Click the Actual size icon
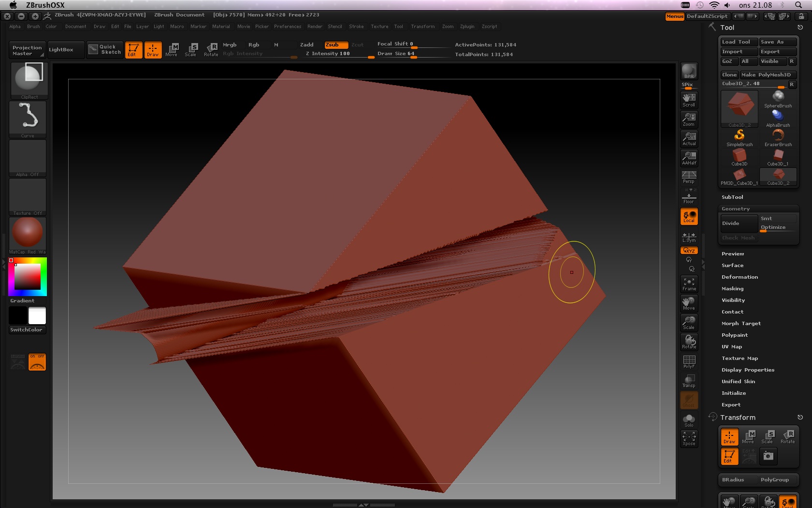Viewport: 812px width, 508px height. pos(689,139)
